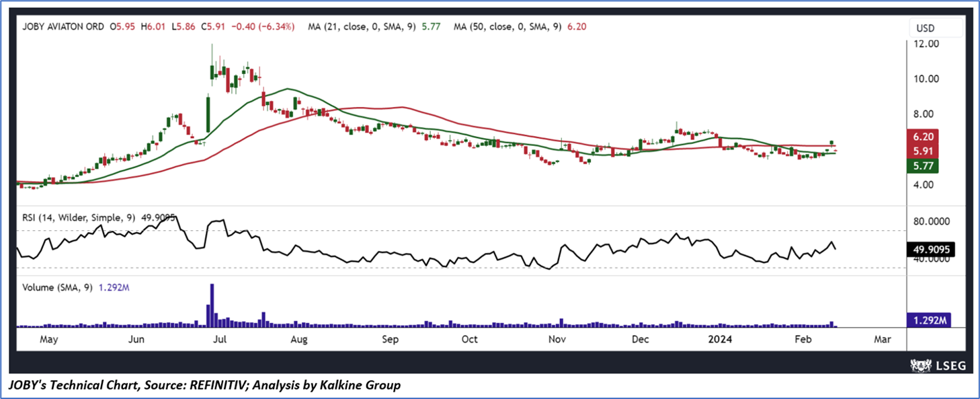Click the L5.86 low price value
The width and height of the screenshot is (980, 399).
click(x=185, y=27)
